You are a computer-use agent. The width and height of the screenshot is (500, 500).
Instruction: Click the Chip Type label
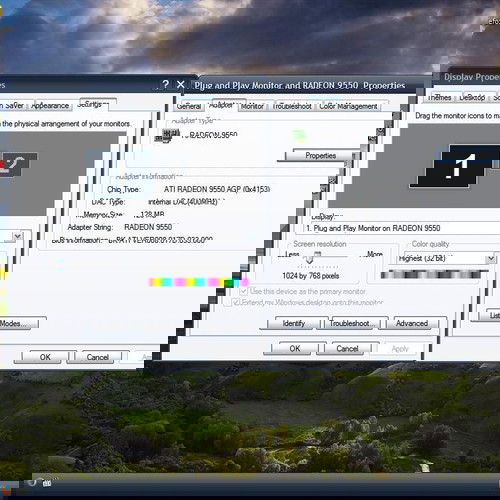coord(124,190)
